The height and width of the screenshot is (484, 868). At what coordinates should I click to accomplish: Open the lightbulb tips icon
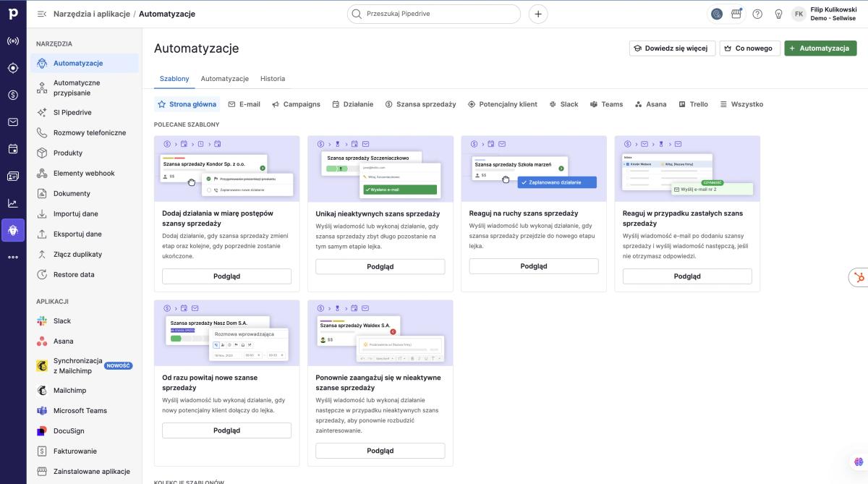point(778,14)
